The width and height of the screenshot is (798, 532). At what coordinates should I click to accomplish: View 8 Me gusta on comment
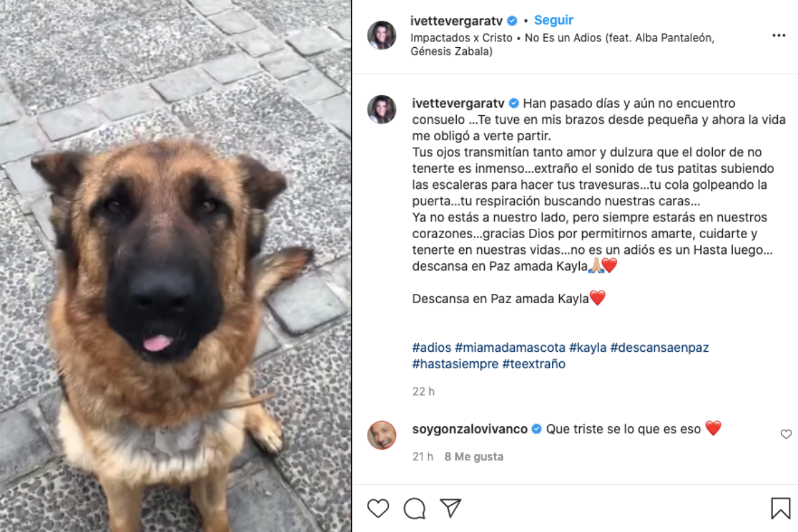pyautogui.click(x=474, y=456)
